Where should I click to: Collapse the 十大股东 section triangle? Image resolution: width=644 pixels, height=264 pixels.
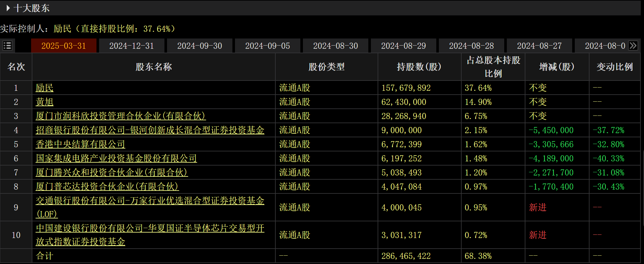pyautogui.click(x=8, y=8)
